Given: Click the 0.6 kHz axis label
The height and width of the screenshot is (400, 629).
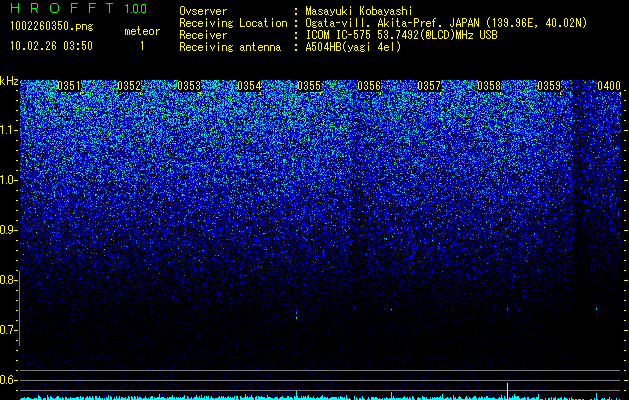Looking at the screenshot, I should pos(8,380).
